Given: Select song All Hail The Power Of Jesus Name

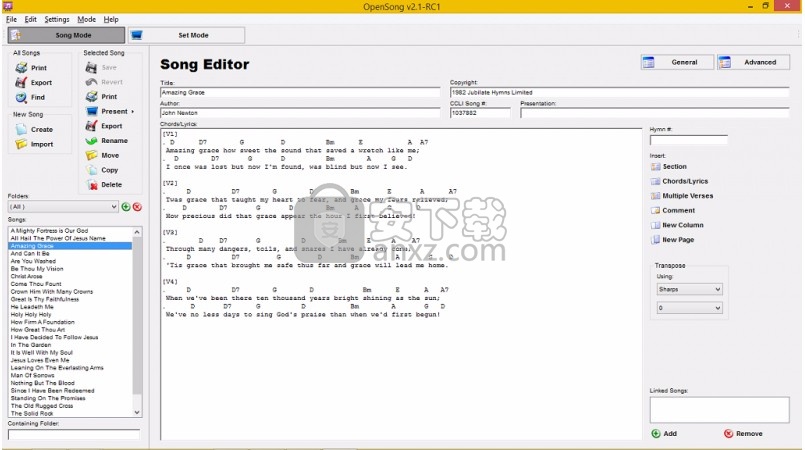Looking at the screenshot, I should 58,239.
